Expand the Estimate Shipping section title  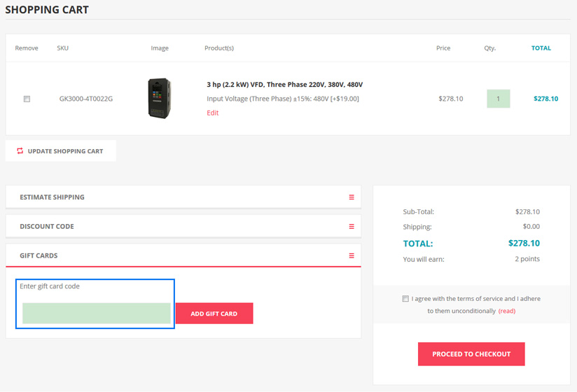click(52, 197)
